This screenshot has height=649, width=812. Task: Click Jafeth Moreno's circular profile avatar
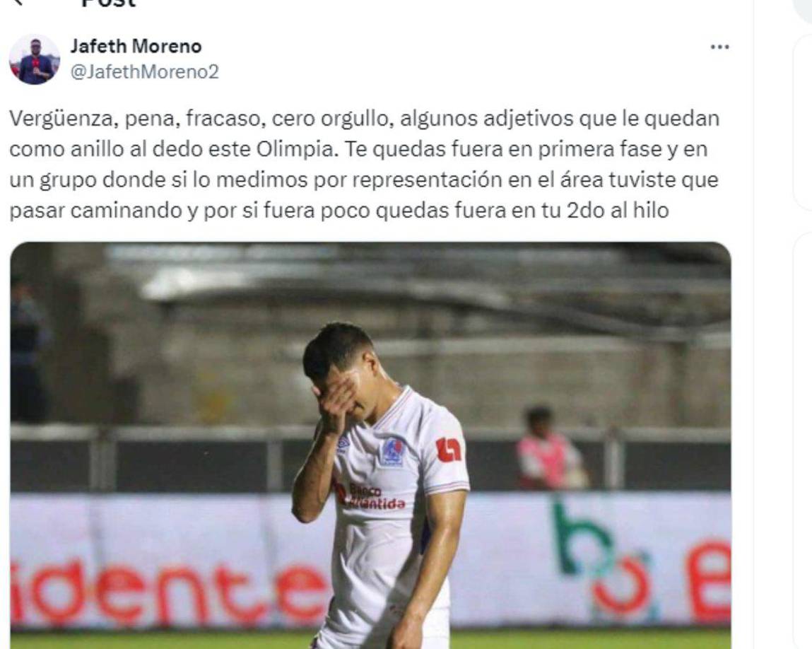pyautogui.click(x=34, y=58)
